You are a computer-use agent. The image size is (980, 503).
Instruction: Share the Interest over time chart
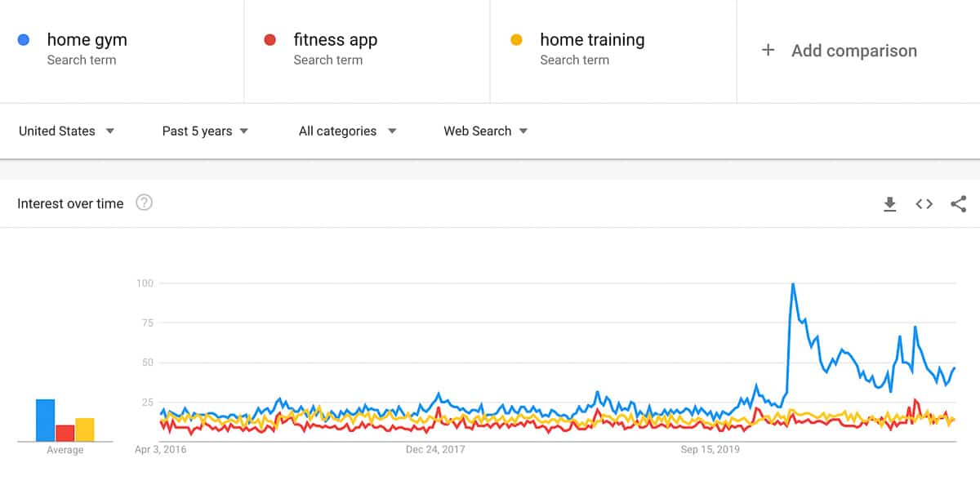point(957,204)
